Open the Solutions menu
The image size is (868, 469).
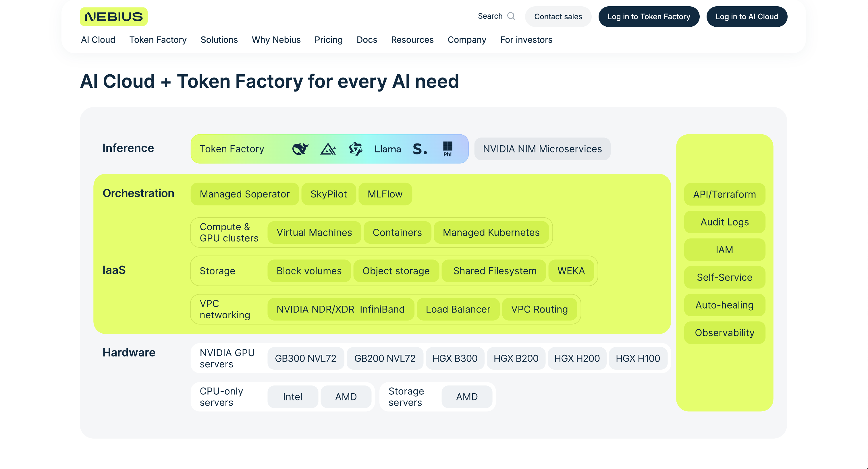click(219, 40)
